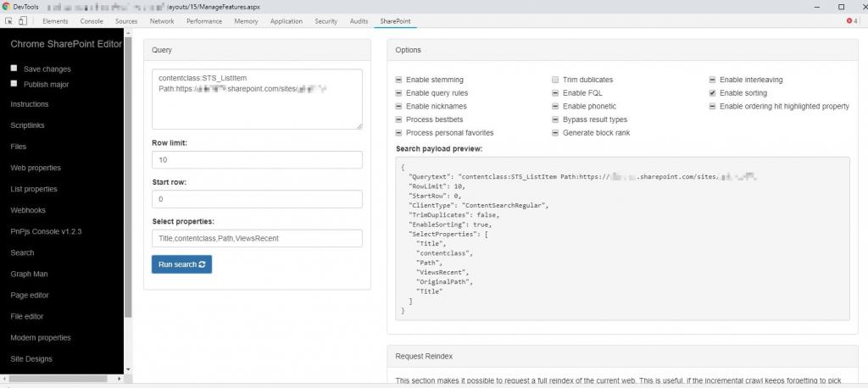
Task: Click the inspect element picker icon
Action: click(9, 21)
